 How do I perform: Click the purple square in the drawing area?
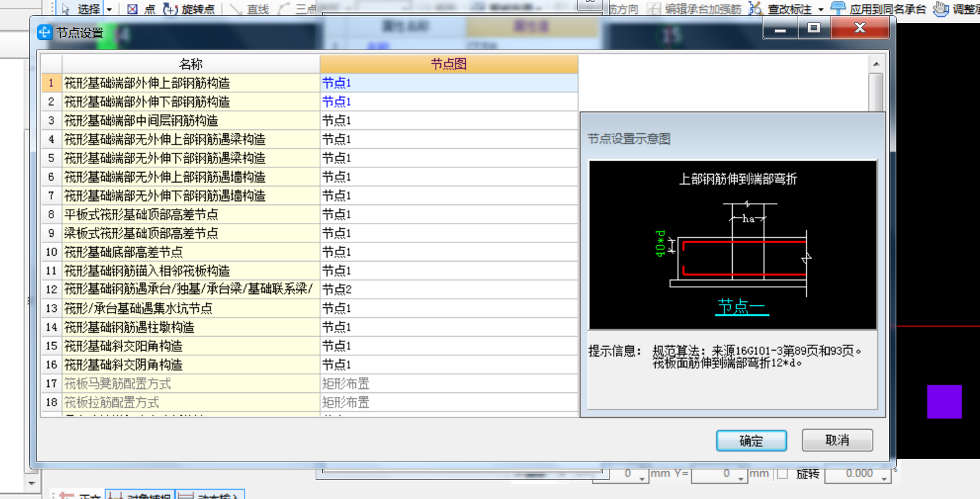click(944, 401)
